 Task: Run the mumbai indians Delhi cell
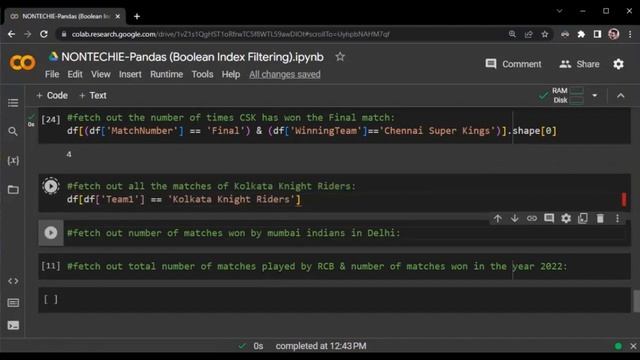[51, 233]
